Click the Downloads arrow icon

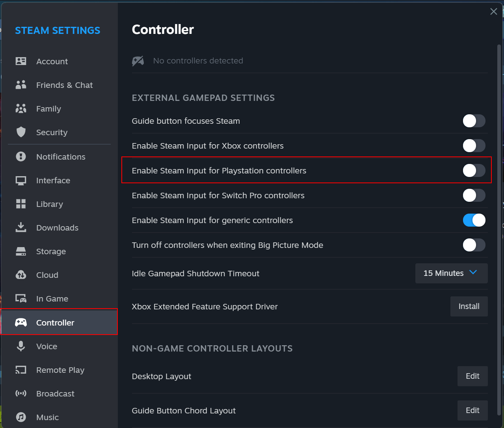click(x=21, y=227)
